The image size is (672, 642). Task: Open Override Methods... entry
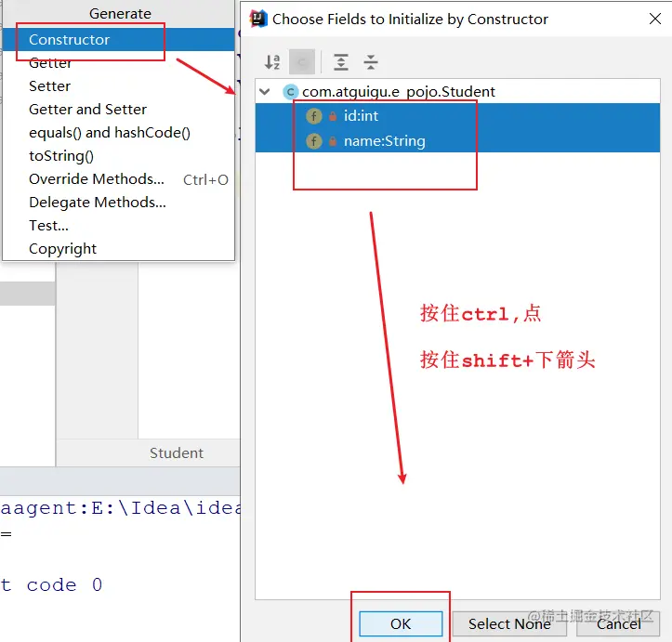click(x=118, y=179)
